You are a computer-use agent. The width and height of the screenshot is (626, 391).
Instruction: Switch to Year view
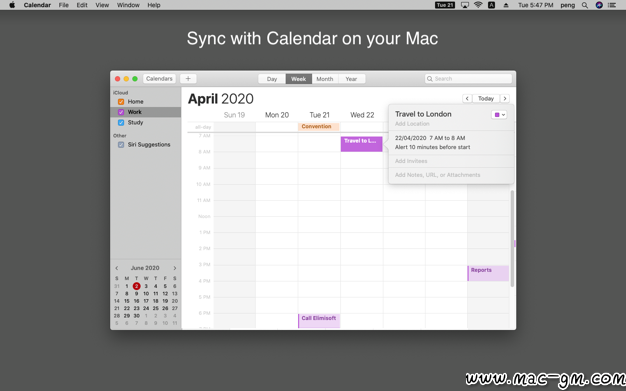[x=351, y=79]
